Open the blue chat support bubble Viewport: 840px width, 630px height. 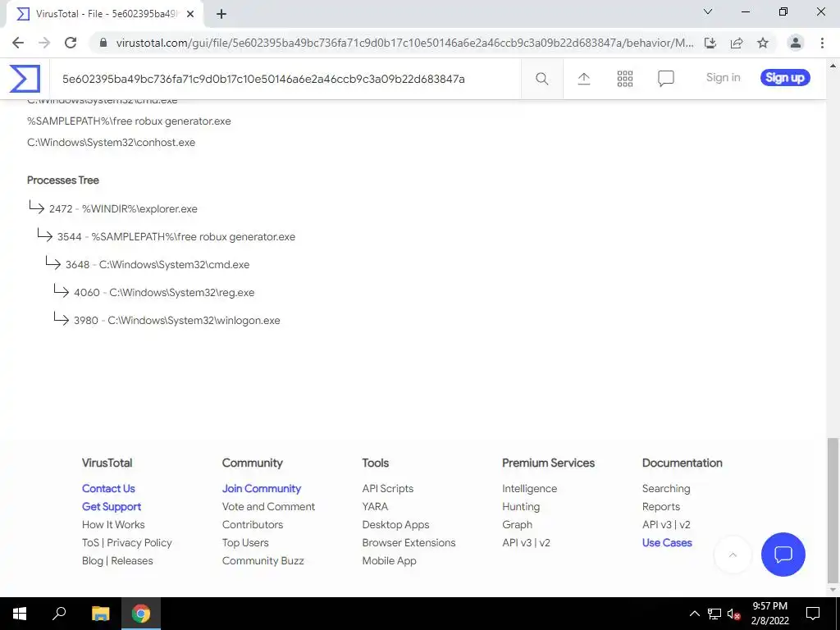(x=783, y=554)
